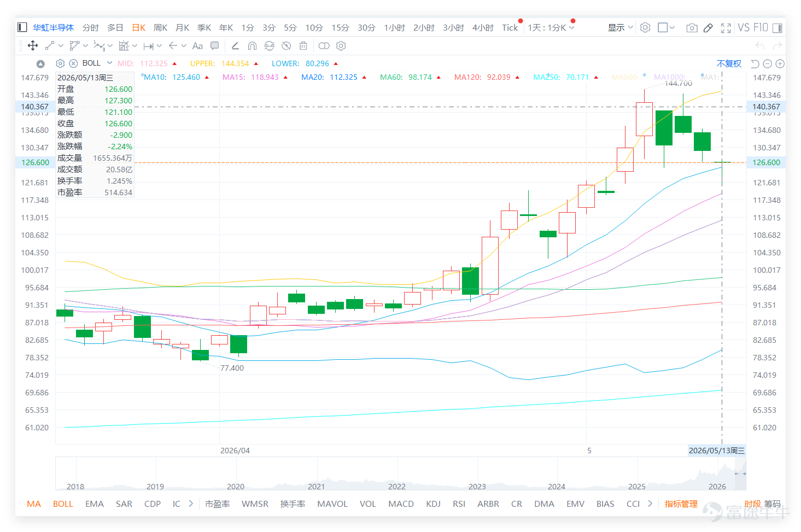Expand wave tool dropdown arrow
The height and width of the screenshot is (532, 801).
[x=110, y=46]
